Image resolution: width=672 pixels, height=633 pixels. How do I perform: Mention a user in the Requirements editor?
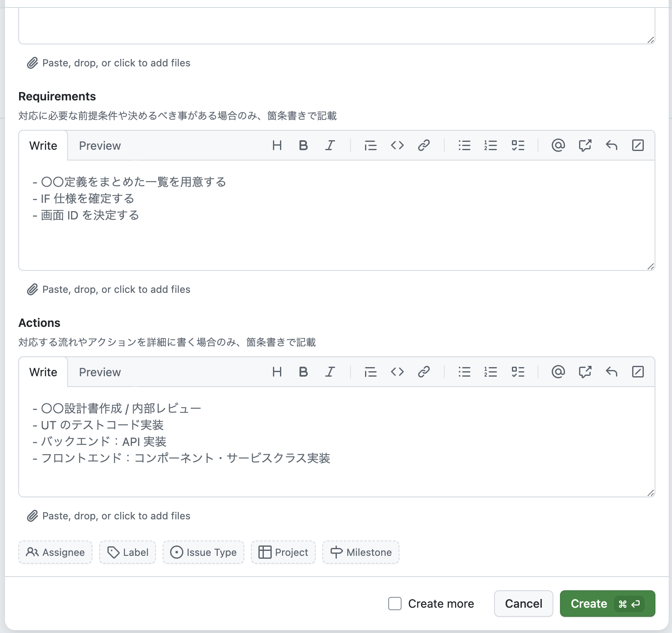coord(558,145)
